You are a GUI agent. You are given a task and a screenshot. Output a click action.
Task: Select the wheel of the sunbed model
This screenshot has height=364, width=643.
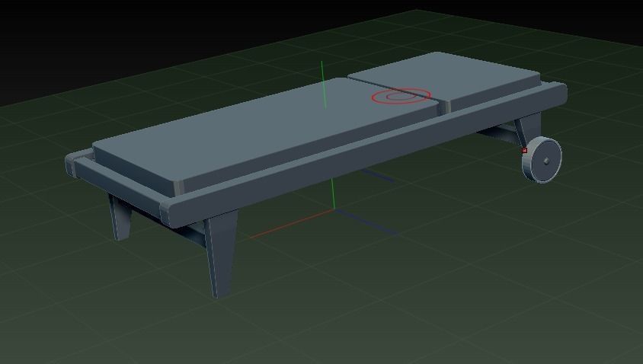(542, 160)
